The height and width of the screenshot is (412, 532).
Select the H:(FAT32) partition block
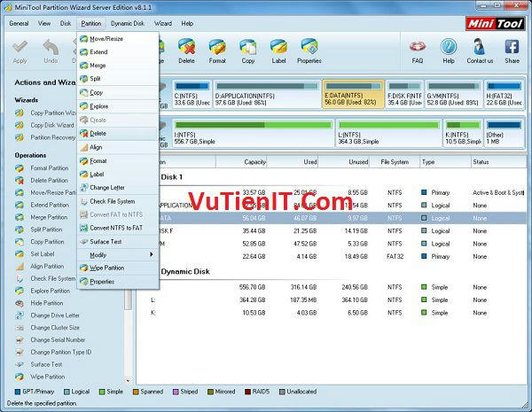(504, 94)
